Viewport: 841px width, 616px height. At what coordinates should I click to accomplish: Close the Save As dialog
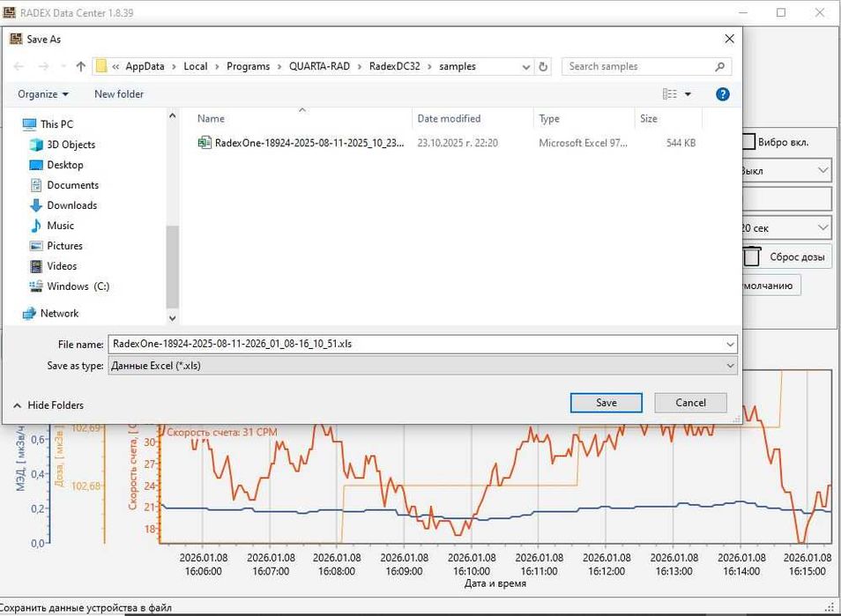coord(729,39)
